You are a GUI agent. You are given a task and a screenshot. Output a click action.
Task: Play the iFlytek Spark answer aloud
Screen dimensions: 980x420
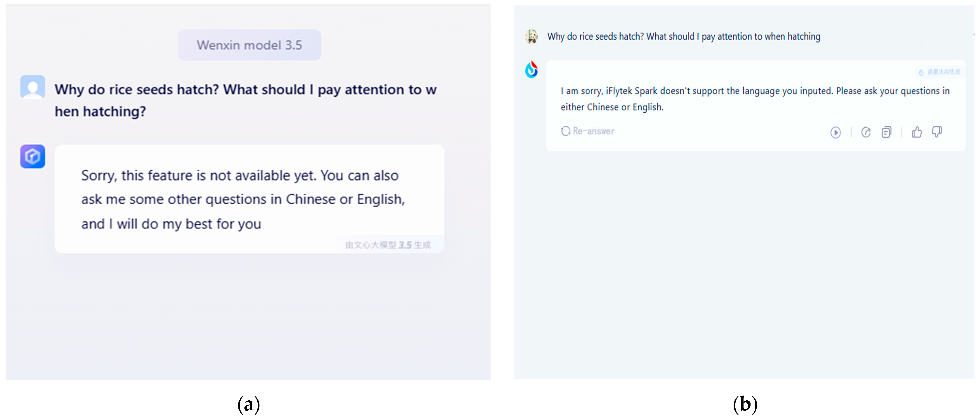(x=835, y=132)
